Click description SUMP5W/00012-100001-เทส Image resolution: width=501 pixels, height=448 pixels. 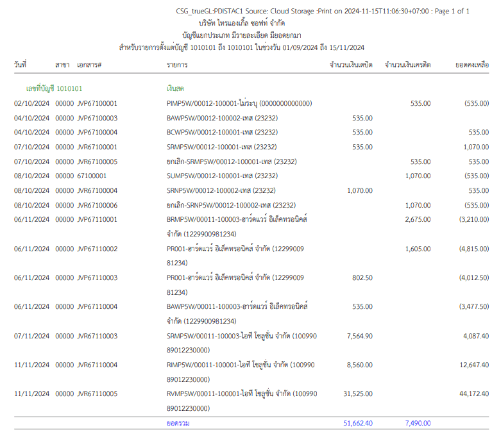coord(210,176)
